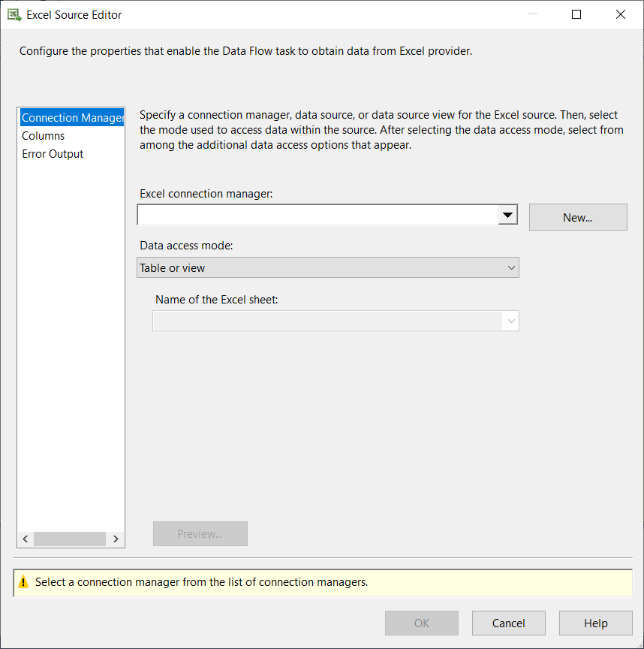Image resolution: width=644 pixels, height=649 pixels.
Task: Expand the Name of the Excel sheet dropdown
Action: coord(511,320)
